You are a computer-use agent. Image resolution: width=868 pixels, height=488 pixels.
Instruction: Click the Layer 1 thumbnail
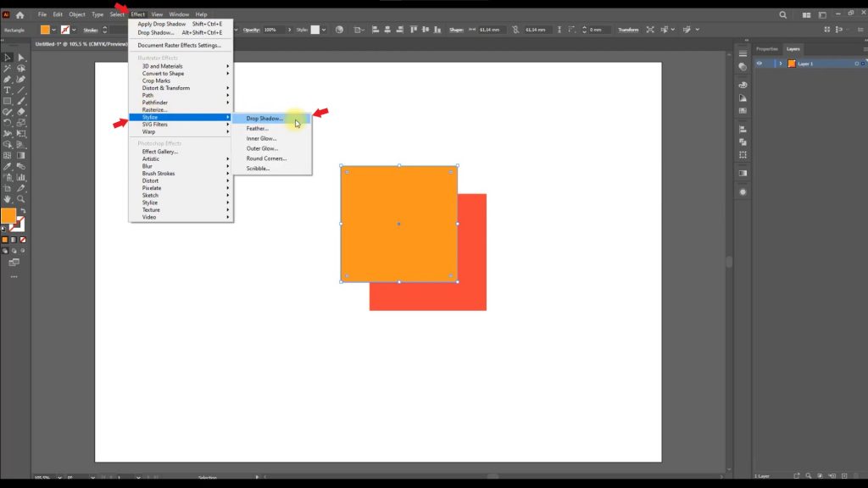(792, 64)
